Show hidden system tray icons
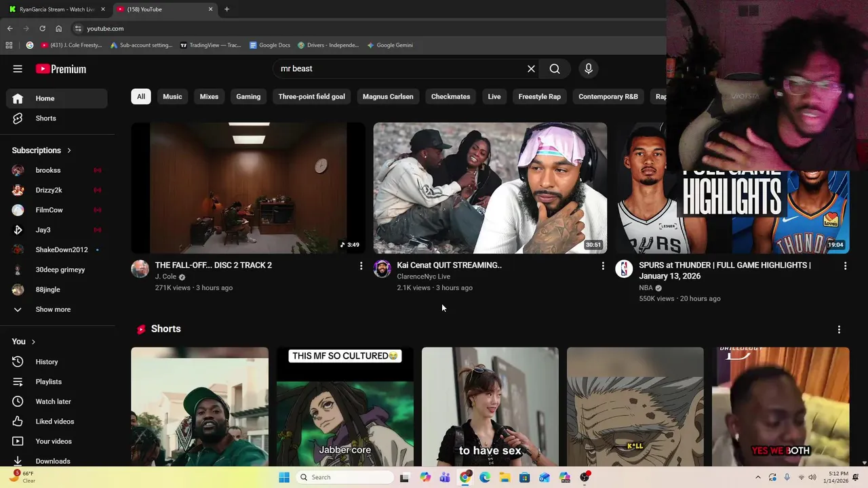The height and width of the screenshot is (488, 868). [757, 477]
